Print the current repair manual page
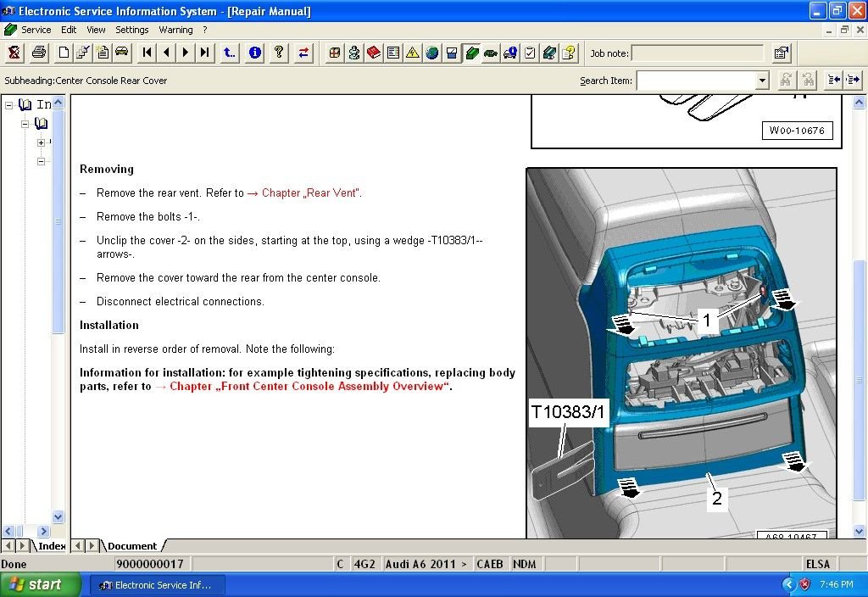This screenshot has height=597, width=868. point(38,53)
